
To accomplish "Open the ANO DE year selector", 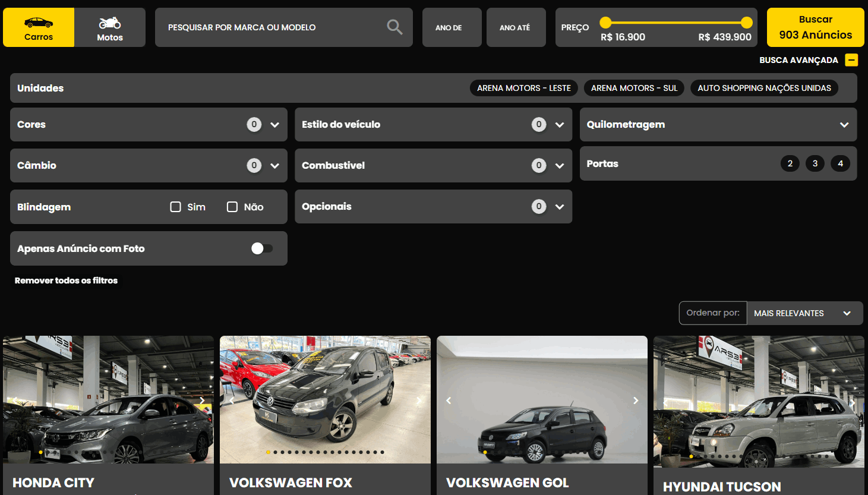I will [452, 27].
